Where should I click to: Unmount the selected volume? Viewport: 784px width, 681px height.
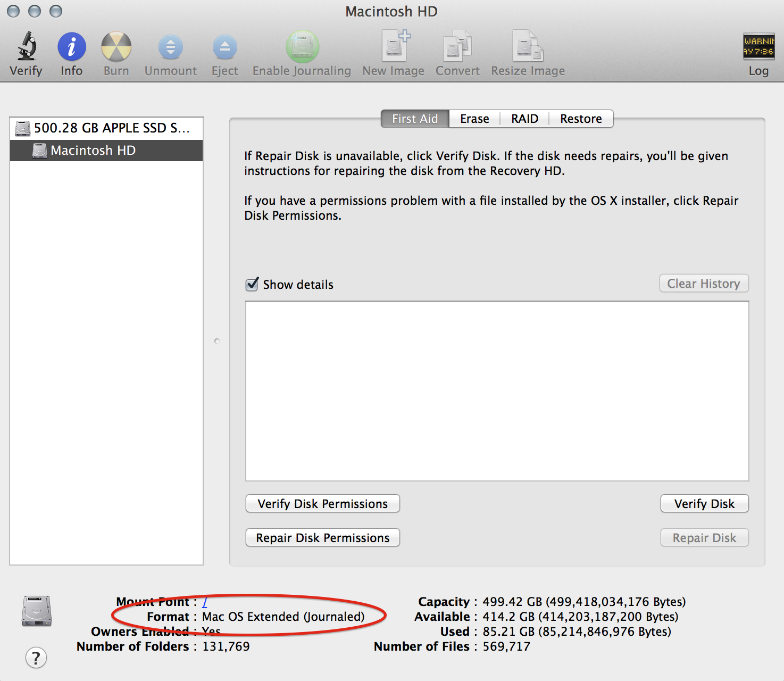[170, 51]
